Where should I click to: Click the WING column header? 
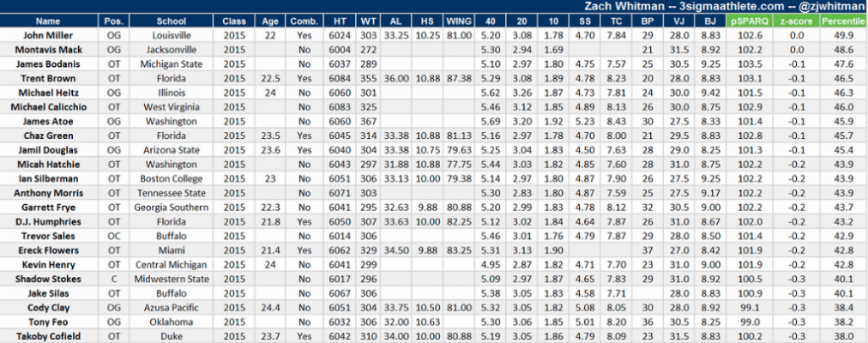point(459,21)
